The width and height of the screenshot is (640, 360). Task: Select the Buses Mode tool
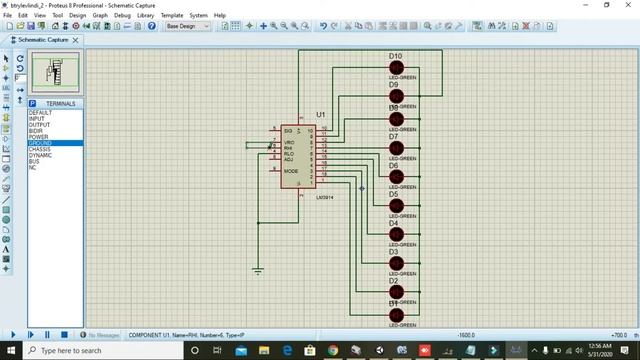tap(6, 108)
